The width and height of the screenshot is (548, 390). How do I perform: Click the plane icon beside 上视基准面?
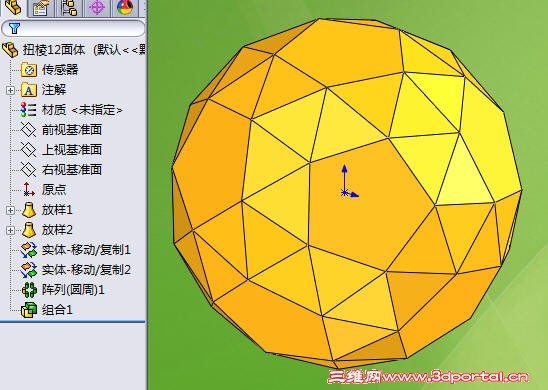pos(28,150)
